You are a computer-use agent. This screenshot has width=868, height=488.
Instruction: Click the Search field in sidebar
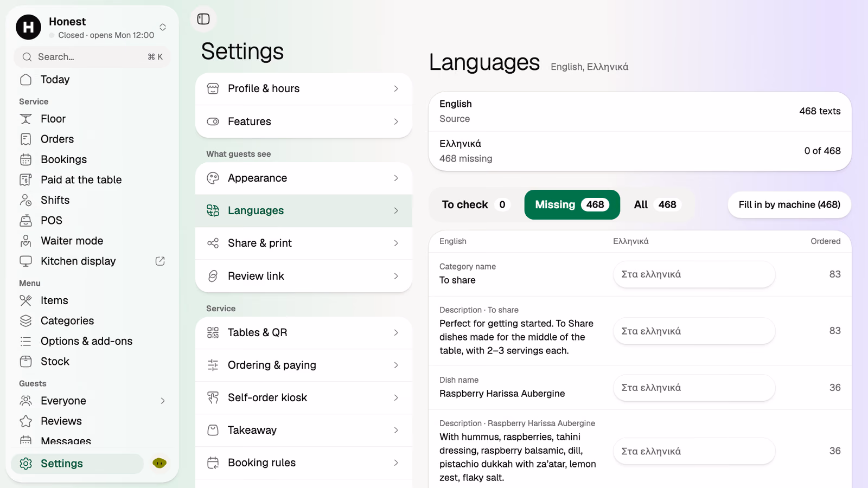click(92, 57)
